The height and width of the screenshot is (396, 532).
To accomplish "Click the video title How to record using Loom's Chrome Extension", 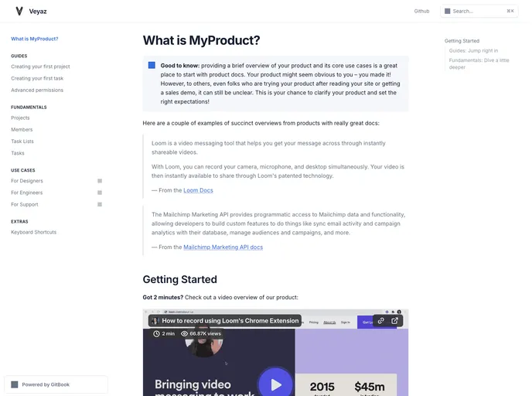I will point(230,321).
